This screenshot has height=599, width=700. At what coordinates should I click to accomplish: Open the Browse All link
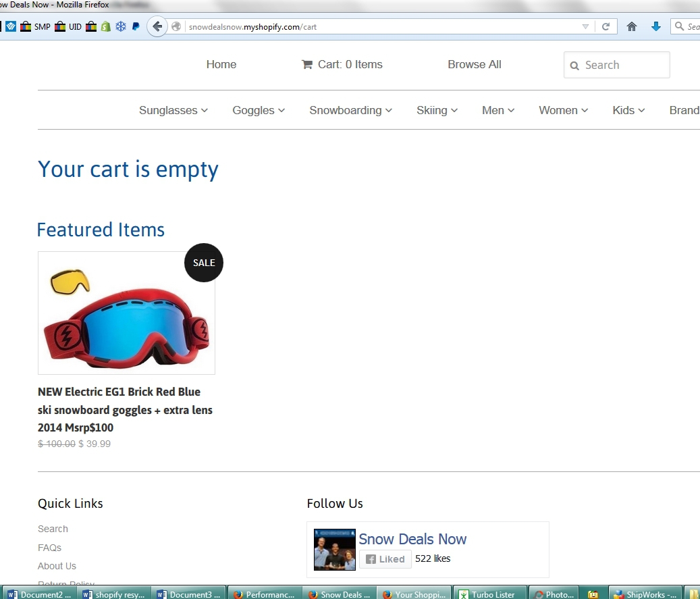click(475, 64)
